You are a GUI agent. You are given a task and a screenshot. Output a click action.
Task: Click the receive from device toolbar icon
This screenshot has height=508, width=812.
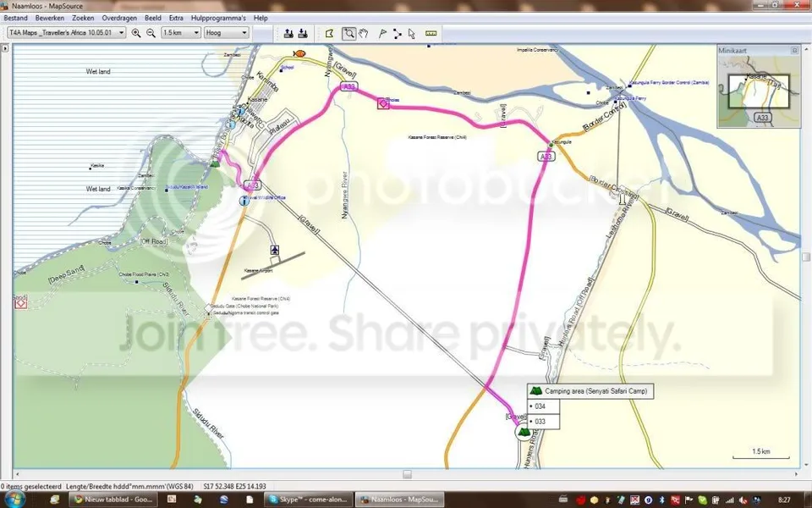tap(303, 33)
